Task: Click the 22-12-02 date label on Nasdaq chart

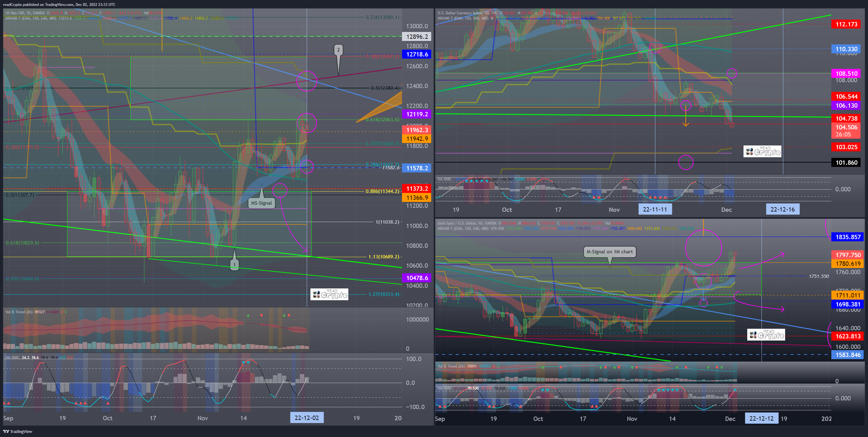Action: [x=307, y=418]
